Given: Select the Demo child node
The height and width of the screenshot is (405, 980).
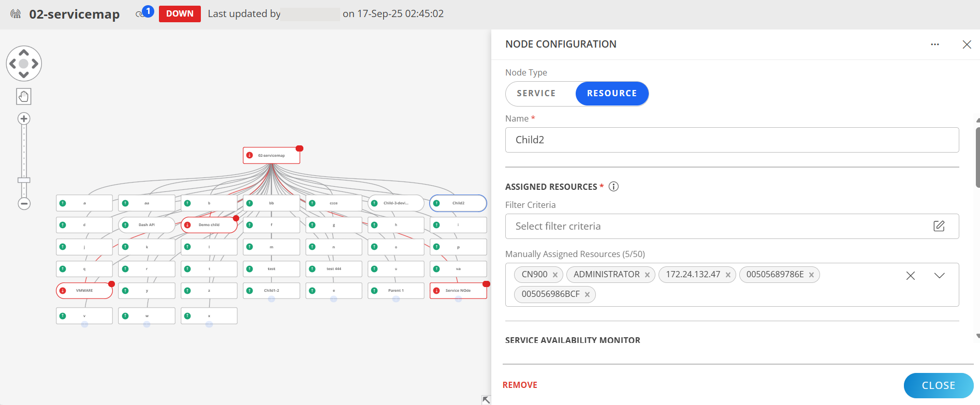Looking at the screenshot, I should (x=209, y=225).
